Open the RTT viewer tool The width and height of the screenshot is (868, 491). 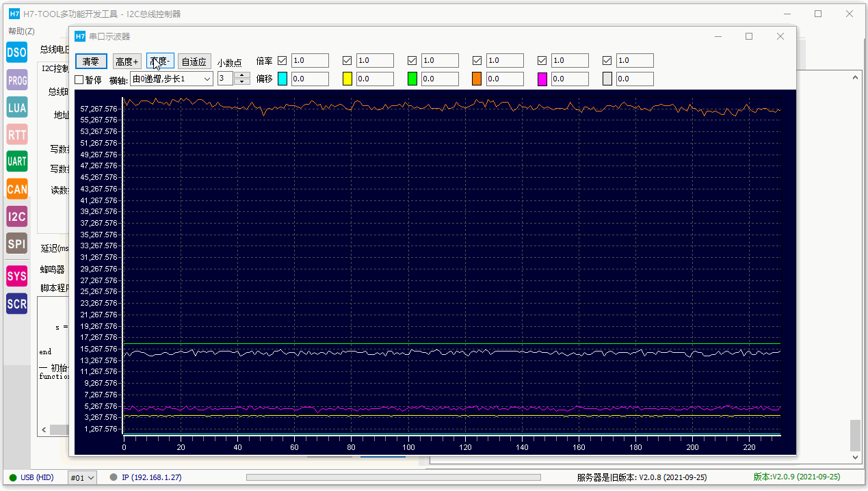[16, 135]
